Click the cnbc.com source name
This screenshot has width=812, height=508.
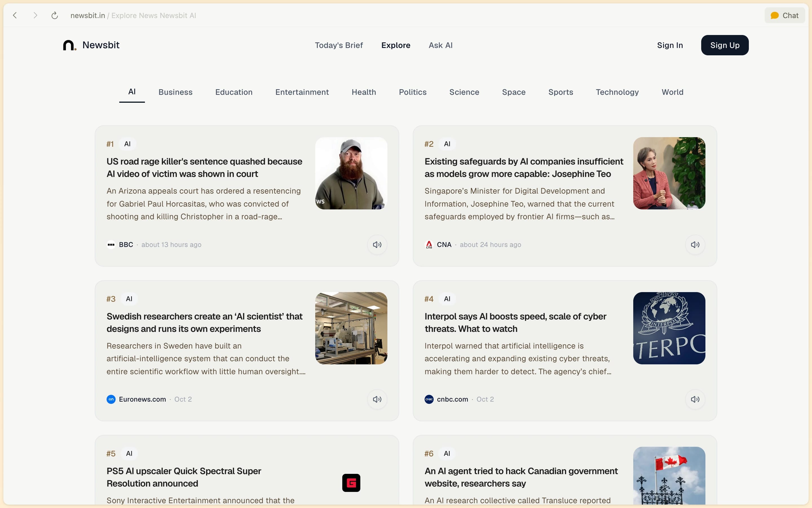tap(452, 399)
